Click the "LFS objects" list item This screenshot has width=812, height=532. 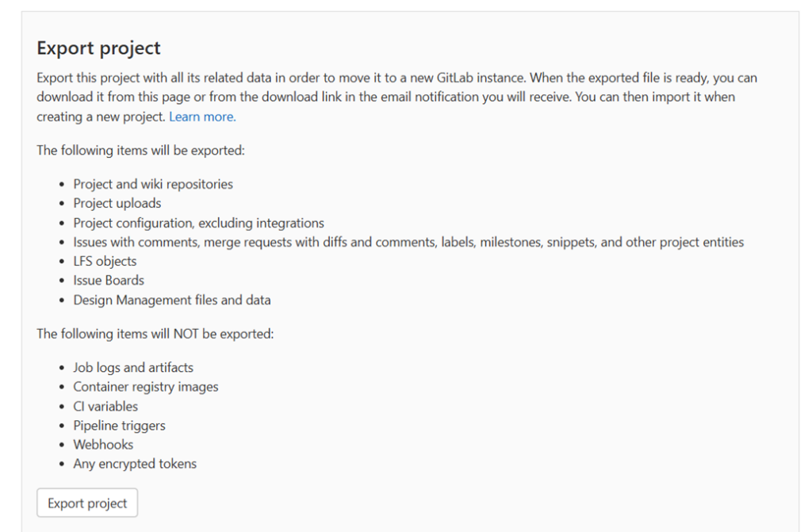(105, 261)
